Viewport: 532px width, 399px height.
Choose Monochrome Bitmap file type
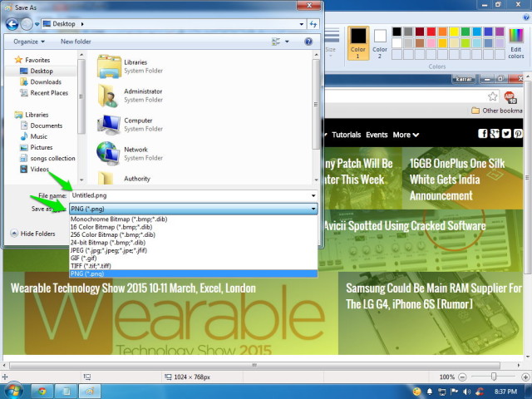pyautogui.click(x=194, y=219)
